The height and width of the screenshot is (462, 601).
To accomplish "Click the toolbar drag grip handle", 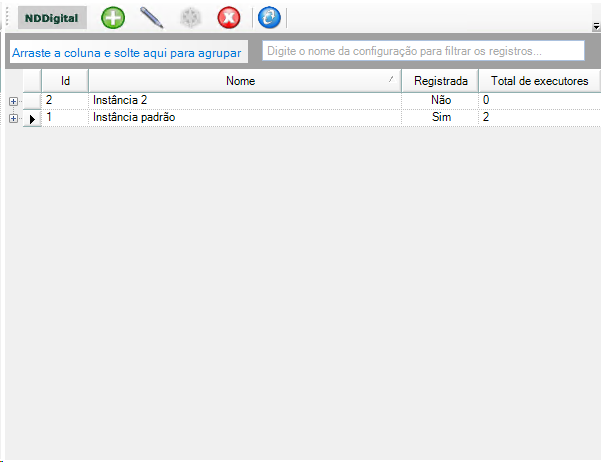I will tap(7, 18).
